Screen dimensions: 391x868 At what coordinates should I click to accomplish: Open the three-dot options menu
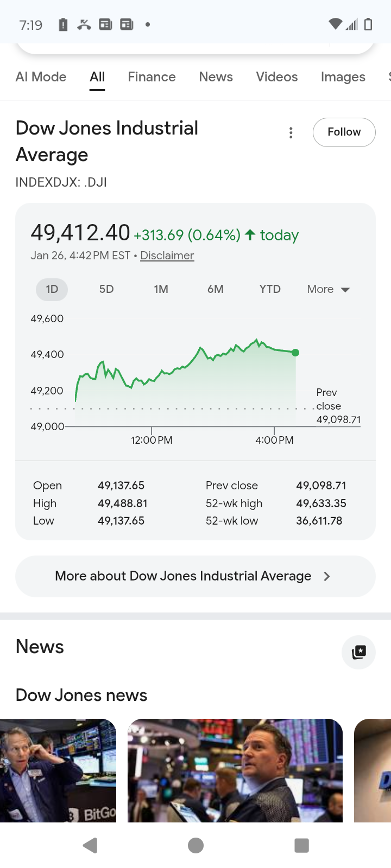pyautogui.click(x=291, y=133)
